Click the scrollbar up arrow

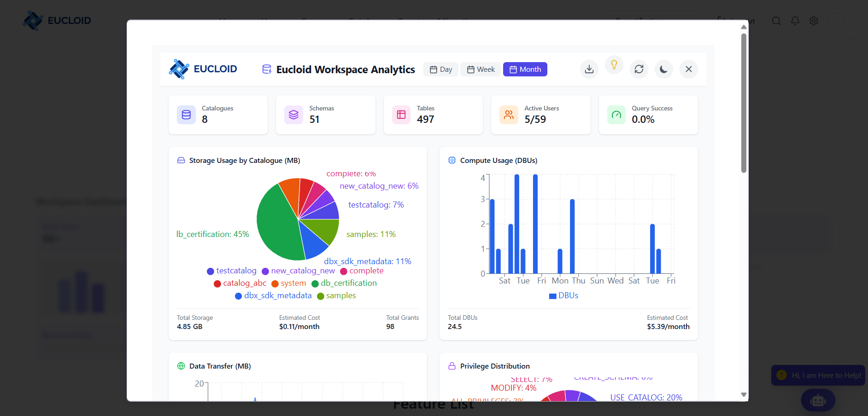(744, 27)
